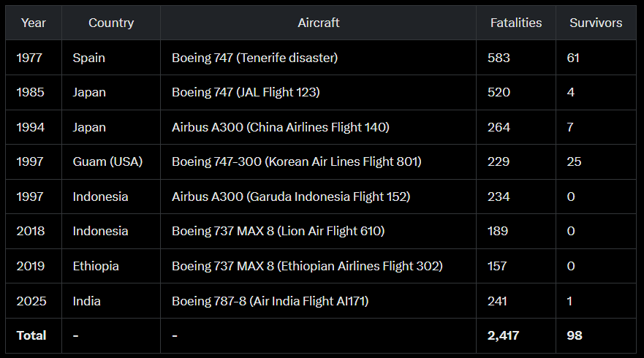Click the Ethiopia country cell
Screen dimensions: 644x358
[x=111, y=266]
